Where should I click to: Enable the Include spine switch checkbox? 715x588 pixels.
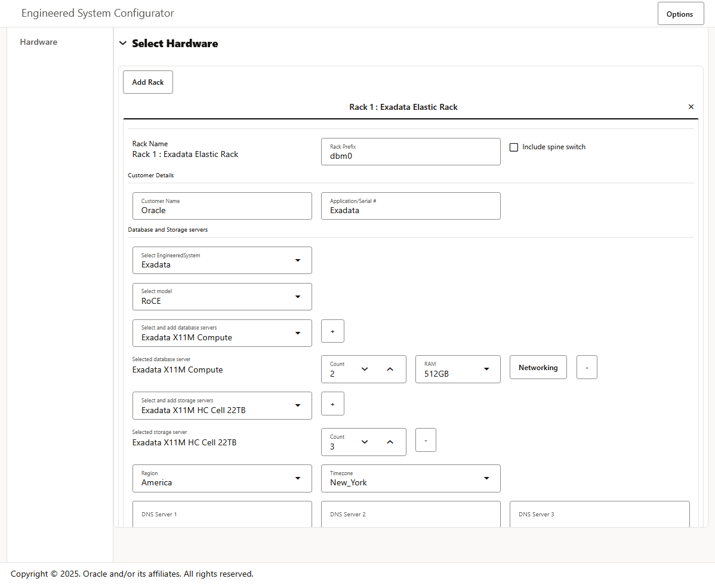click(x=514, y=147)
